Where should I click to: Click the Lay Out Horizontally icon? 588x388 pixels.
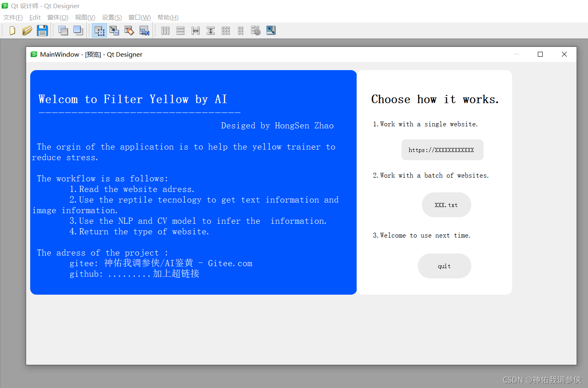[x=165, y=31]
